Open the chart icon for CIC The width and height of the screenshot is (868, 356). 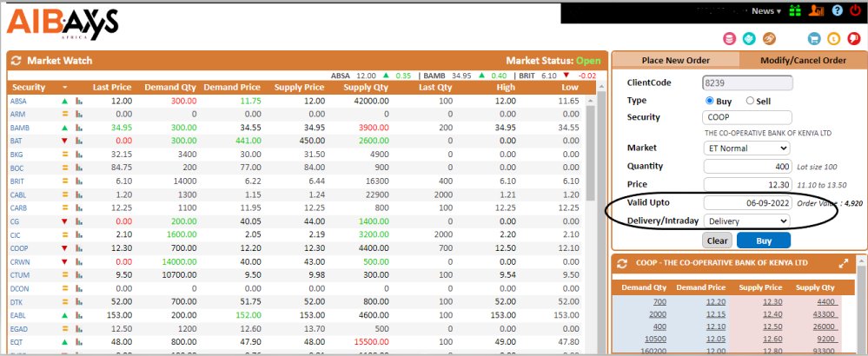coord(79,235)
